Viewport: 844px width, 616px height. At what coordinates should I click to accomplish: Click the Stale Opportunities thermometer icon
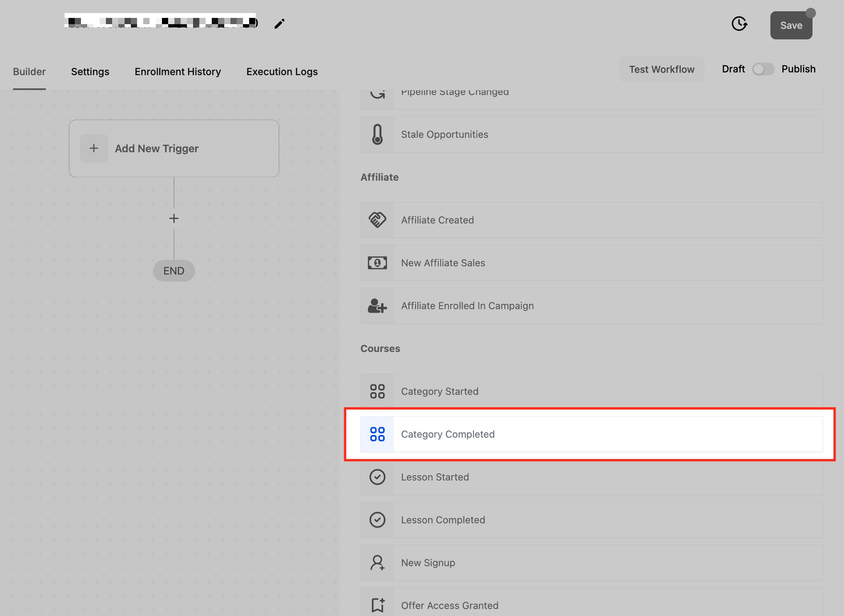(377, 134)
